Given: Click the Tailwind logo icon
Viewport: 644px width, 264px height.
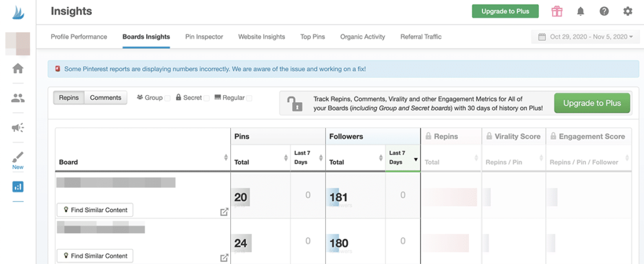Looking at the screenshot, I should [x=18, y=12].
